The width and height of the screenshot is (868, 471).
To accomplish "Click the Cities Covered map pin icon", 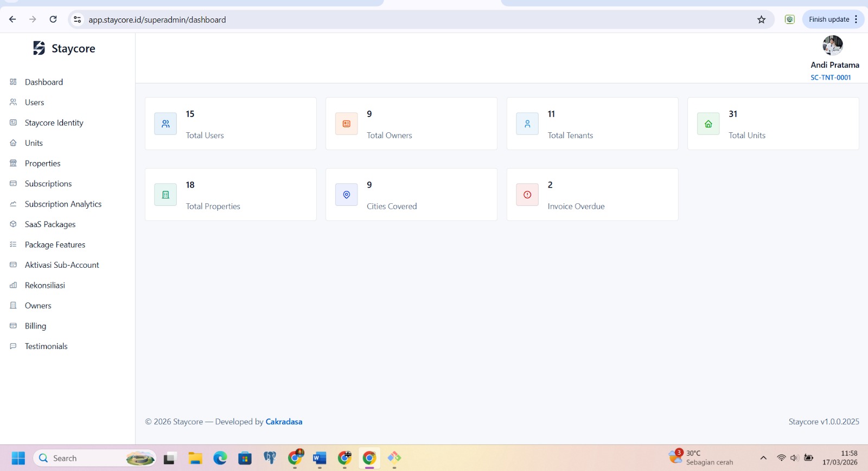I will (347, 195).
